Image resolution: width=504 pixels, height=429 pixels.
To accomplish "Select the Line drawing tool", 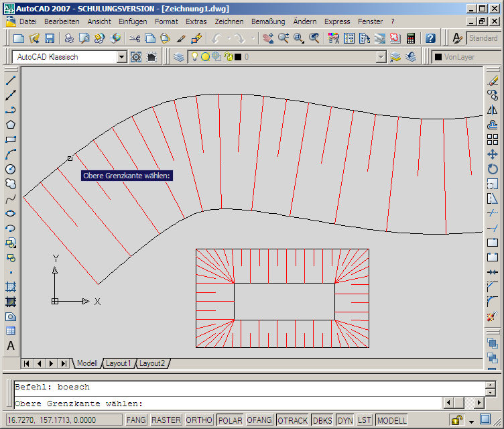I will pos(11,80).
